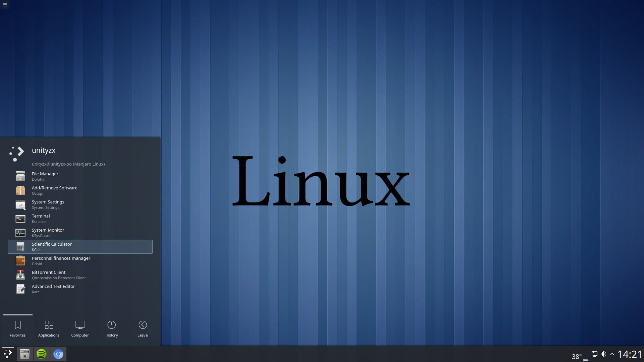Screen dimensions: 644x362
Task: Switch to the Favorites tab
Action: [18, 329]
